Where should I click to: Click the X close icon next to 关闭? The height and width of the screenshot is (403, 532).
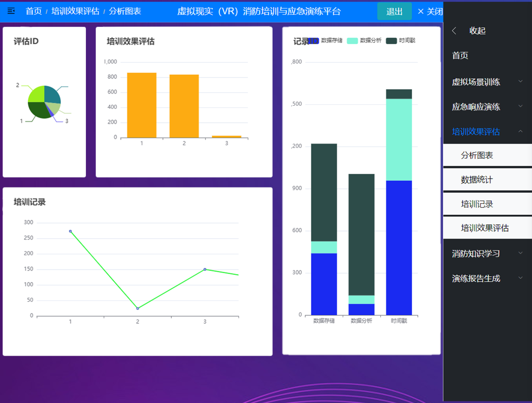[x=420, y=11]
